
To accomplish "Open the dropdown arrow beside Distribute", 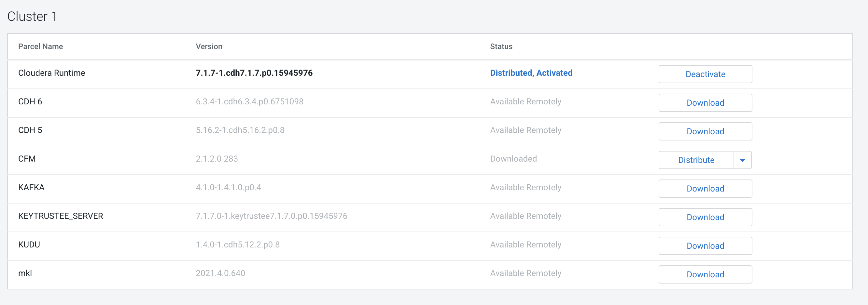I will [x=742, y=160].
